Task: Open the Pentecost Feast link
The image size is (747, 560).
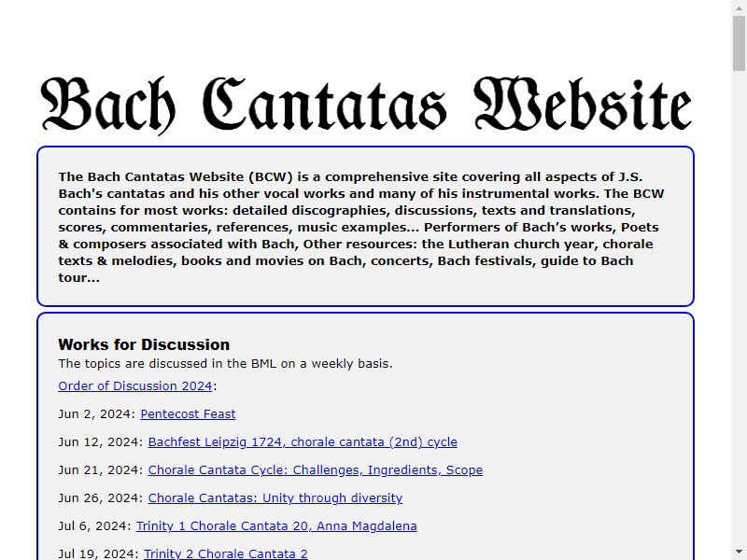Action: 189,413
